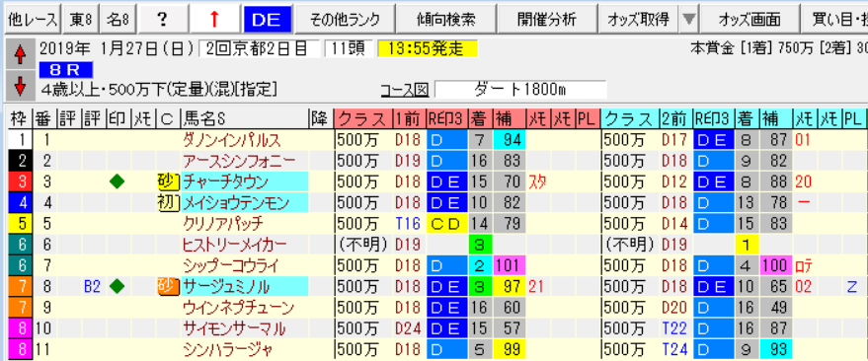Open 開催分析

coord(546,19)
